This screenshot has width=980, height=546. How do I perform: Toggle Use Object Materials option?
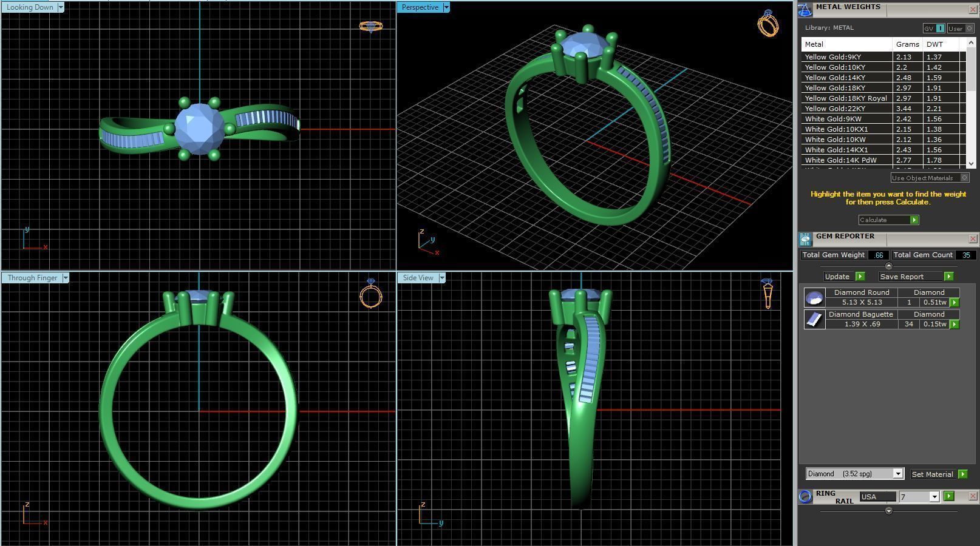coord(930,178)
